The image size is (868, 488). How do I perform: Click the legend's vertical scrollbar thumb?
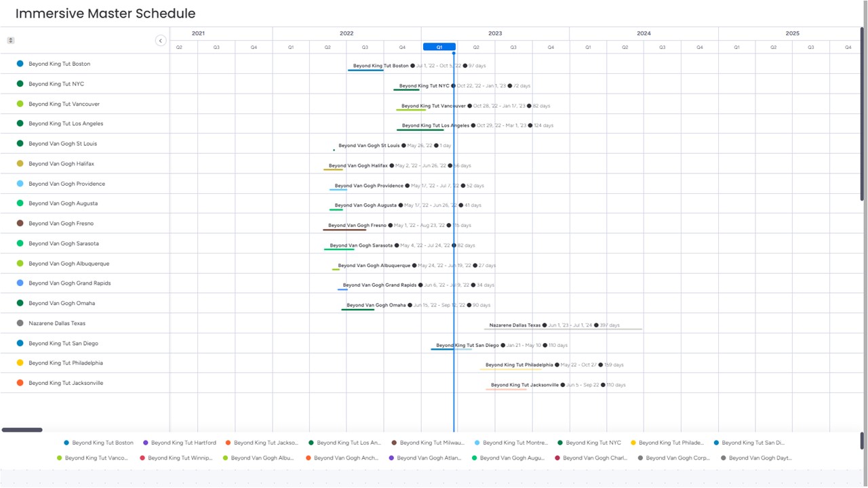(863, 441)
